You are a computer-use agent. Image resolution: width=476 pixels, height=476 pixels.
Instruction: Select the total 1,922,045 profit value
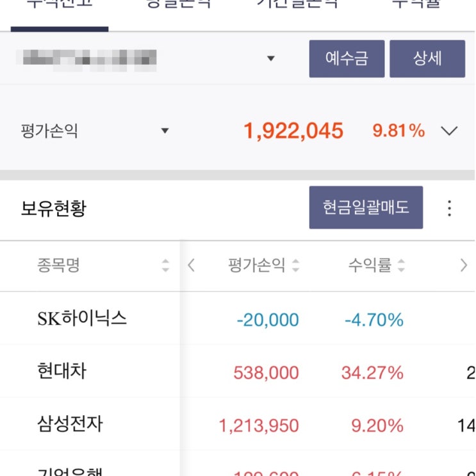(293, 131)
